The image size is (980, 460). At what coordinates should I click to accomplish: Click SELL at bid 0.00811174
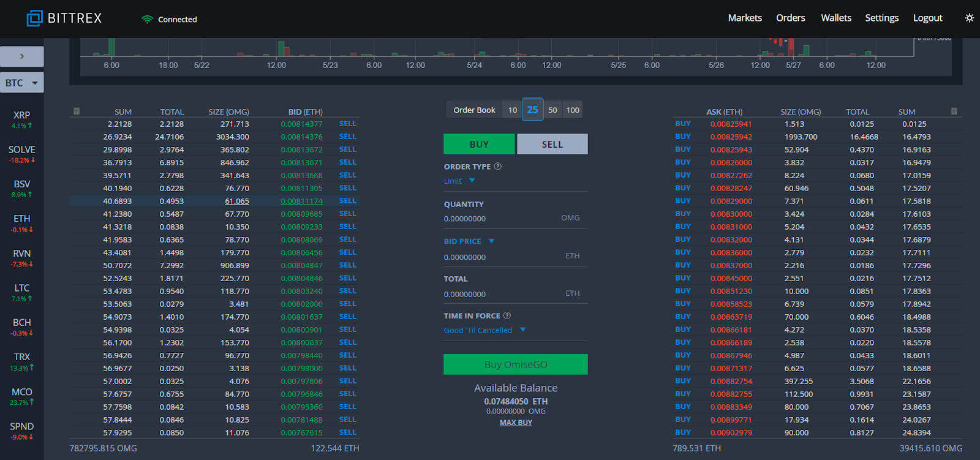348,201
